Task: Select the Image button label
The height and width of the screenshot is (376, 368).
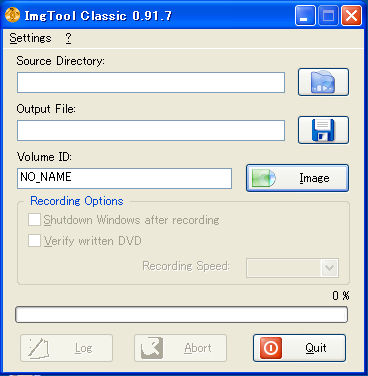Action: [x=314, y=178]
